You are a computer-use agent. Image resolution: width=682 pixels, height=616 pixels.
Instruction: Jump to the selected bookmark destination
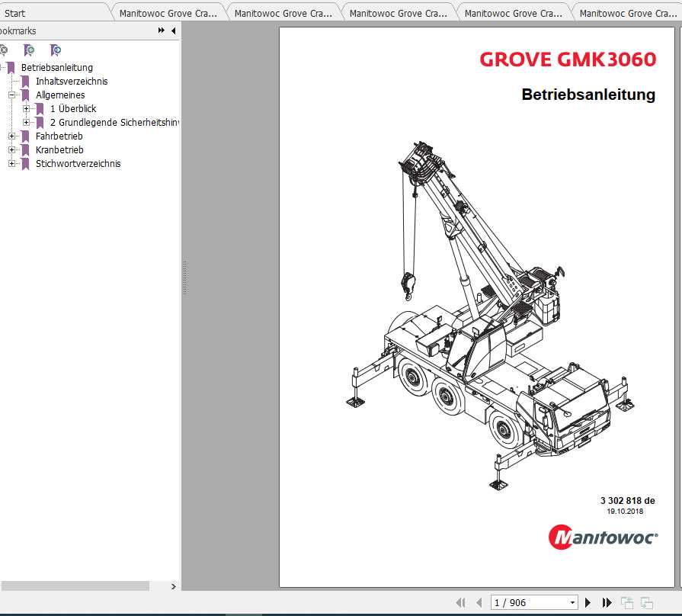coord(54,50)
